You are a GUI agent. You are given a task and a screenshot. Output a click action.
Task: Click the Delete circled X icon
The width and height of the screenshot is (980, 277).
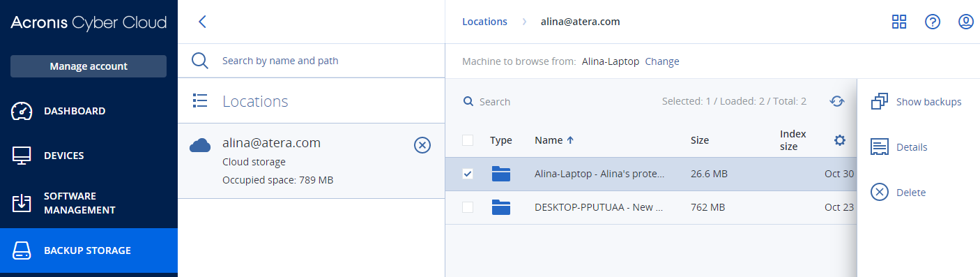pyautogui.click(x=880, y=193)
